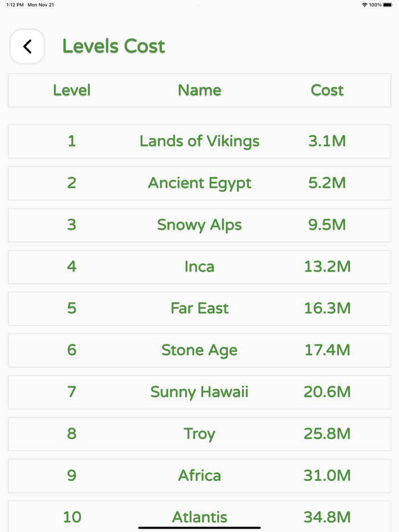
Task: Select the Ancient Egypt level row
Action: pos(199,183)
